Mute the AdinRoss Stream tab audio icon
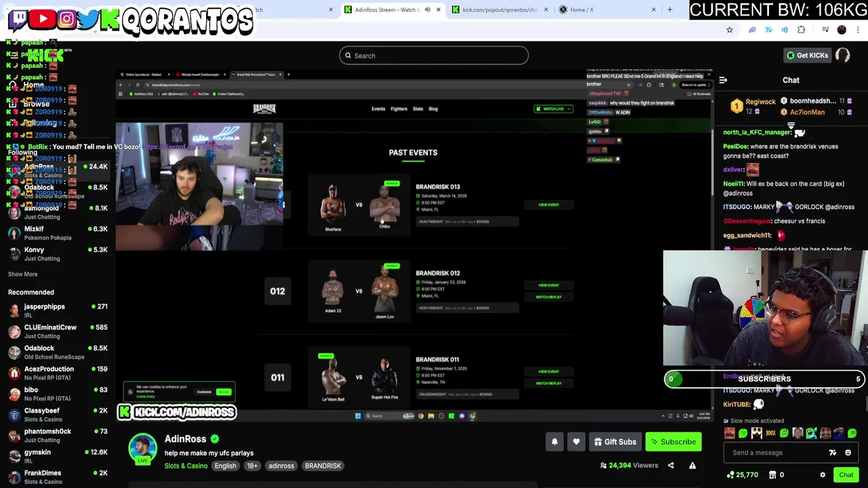Viewport: 868px width, 488px height. [427, 9]
